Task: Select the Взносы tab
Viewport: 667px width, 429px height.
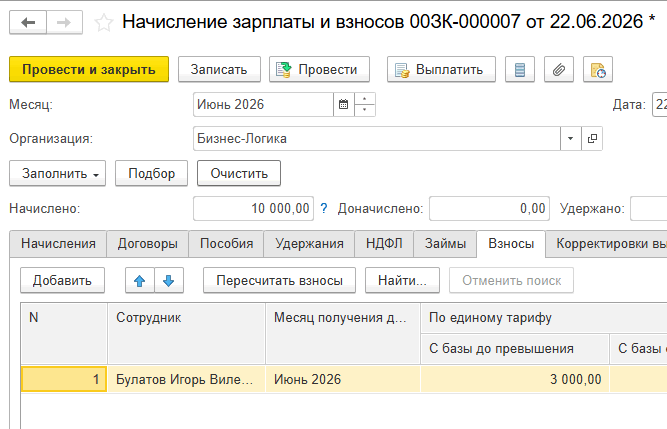Action: (x=511, y=244)
